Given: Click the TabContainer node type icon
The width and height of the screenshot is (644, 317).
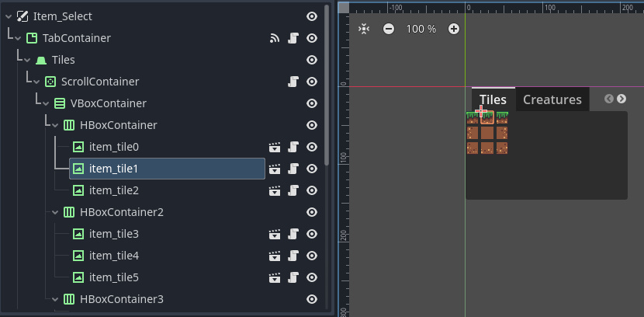Looking at the screenshot, I should click(32, 38).
